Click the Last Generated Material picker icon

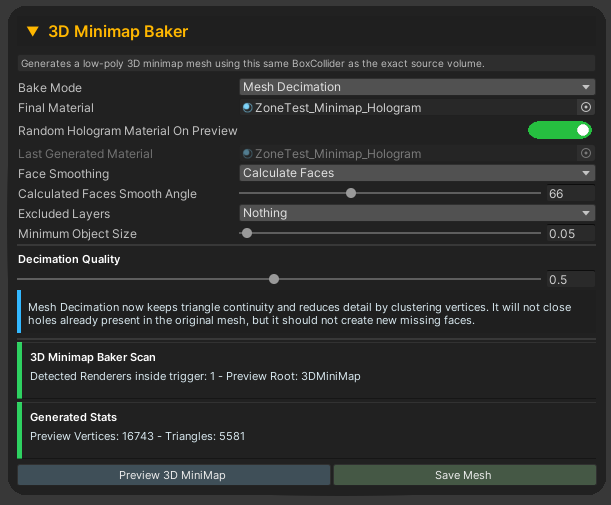tap(586, 153)
